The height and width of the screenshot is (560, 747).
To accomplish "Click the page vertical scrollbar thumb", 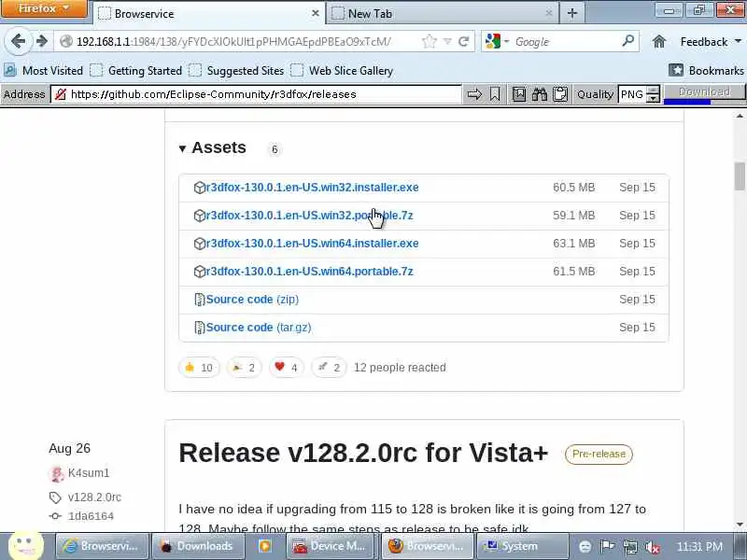I will [740, 176].
